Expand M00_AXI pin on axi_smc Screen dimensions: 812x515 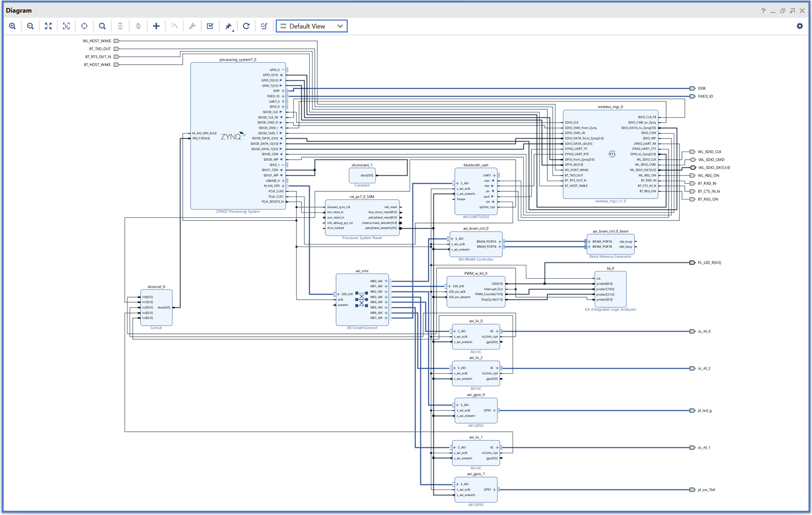point(386,281)
